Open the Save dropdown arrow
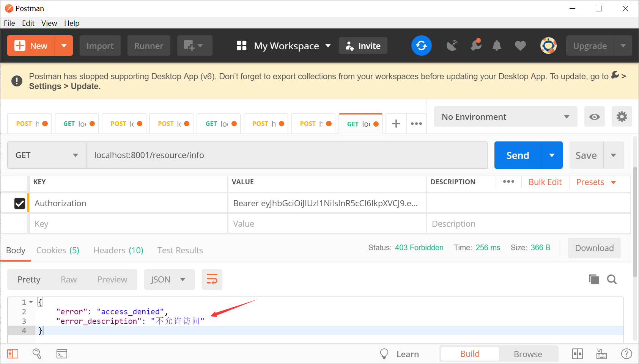 pos(614,155)
